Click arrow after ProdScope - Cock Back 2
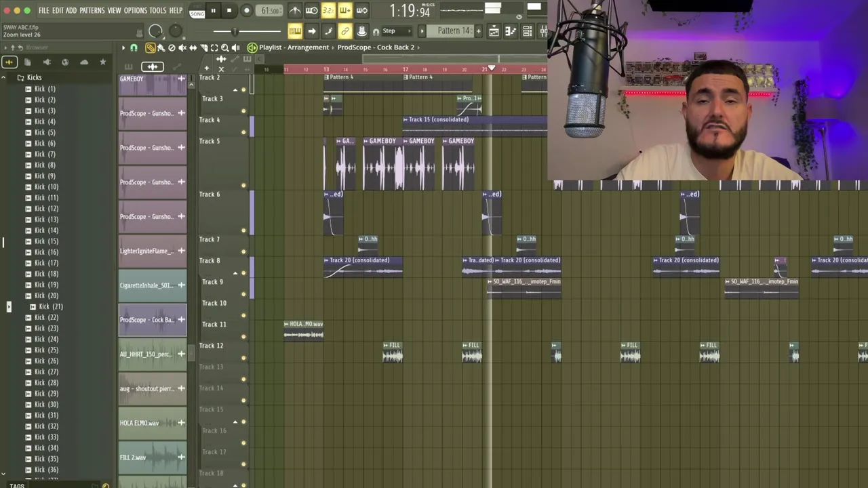The width and height of the screenshot is (868, 488). [419, 47]
